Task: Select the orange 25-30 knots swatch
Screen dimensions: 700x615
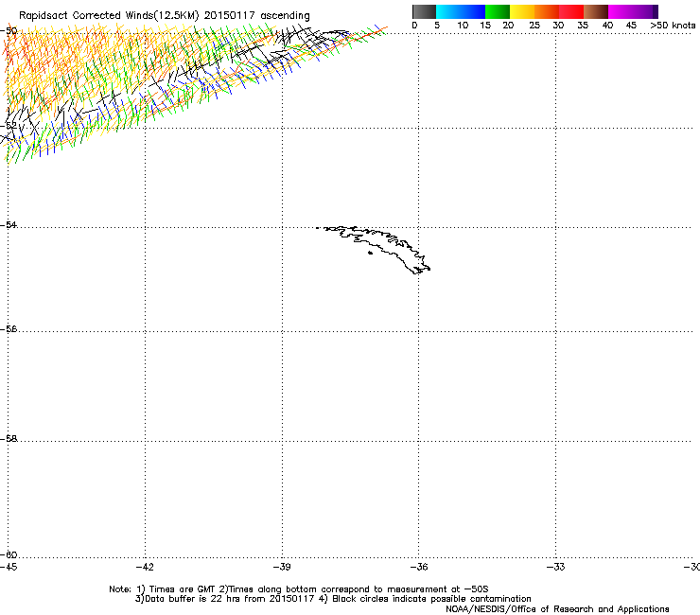Action: (x=547, y=11)
